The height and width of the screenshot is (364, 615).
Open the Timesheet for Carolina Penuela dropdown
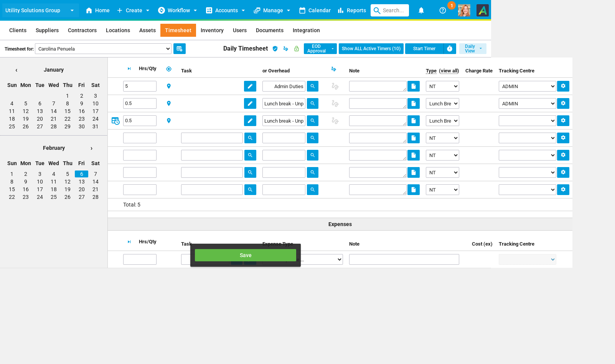(x=103, y=49)
